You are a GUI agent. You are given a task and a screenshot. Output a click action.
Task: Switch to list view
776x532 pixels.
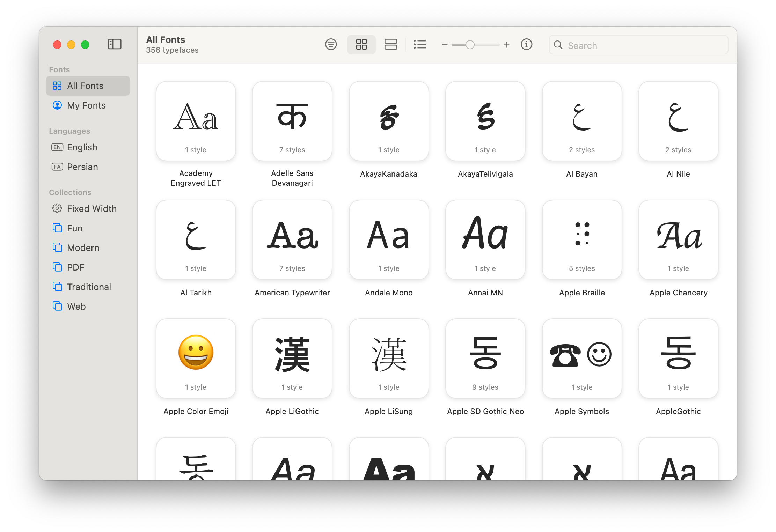[420, 44]
